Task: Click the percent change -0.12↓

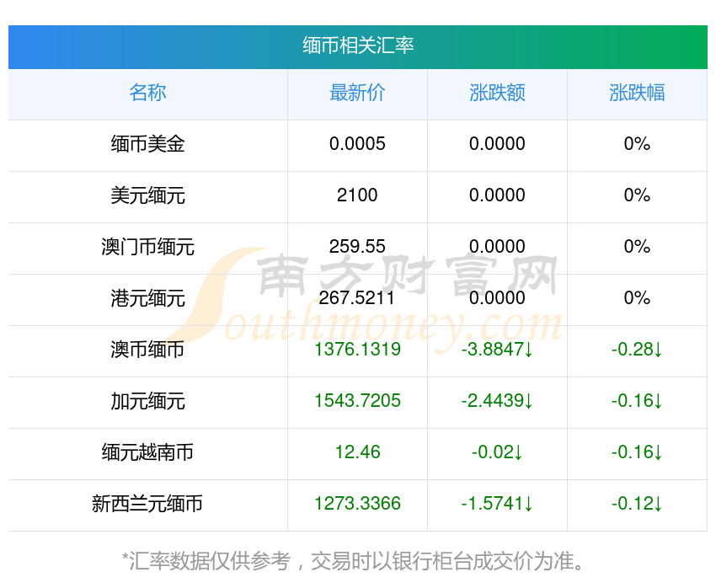Action: (637, 504)
